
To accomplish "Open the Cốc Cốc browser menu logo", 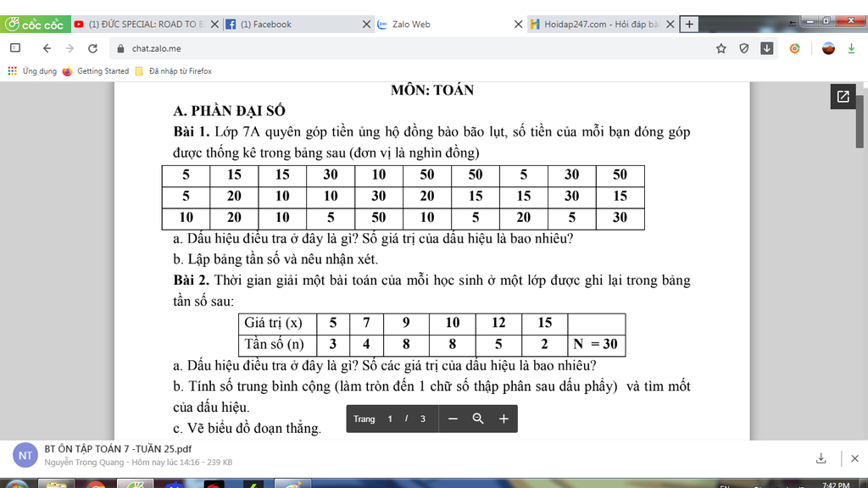I will [36, 25].
